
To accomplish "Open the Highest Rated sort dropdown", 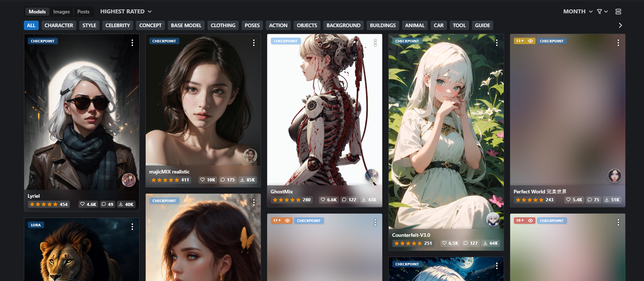I will 126,12.
